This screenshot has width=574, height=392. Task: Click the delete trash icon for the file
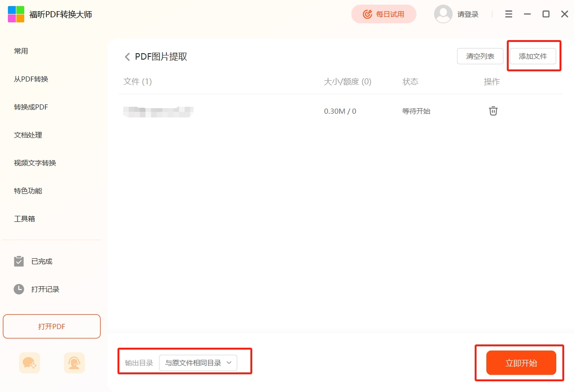coord(493,111)
